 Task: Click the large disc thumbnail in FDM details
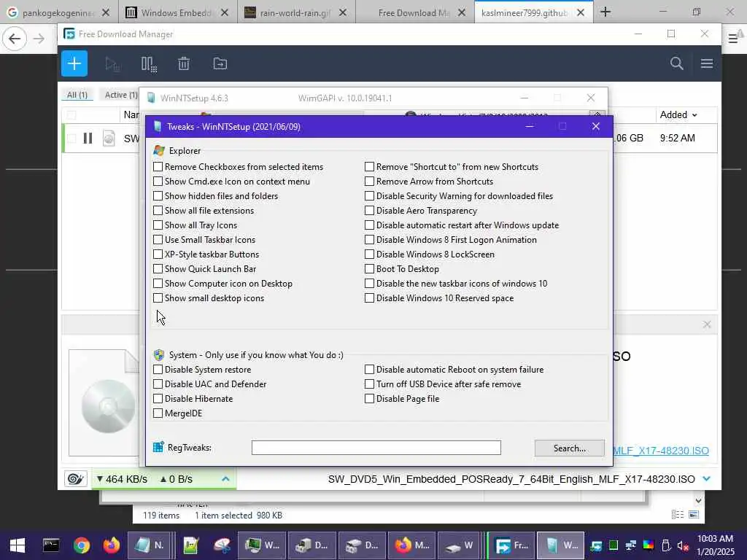click(x=108, y=405)
